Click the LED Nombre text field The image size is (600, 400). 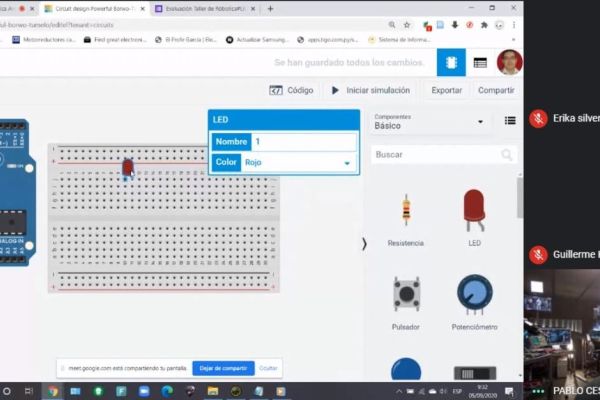pos(303,142)
